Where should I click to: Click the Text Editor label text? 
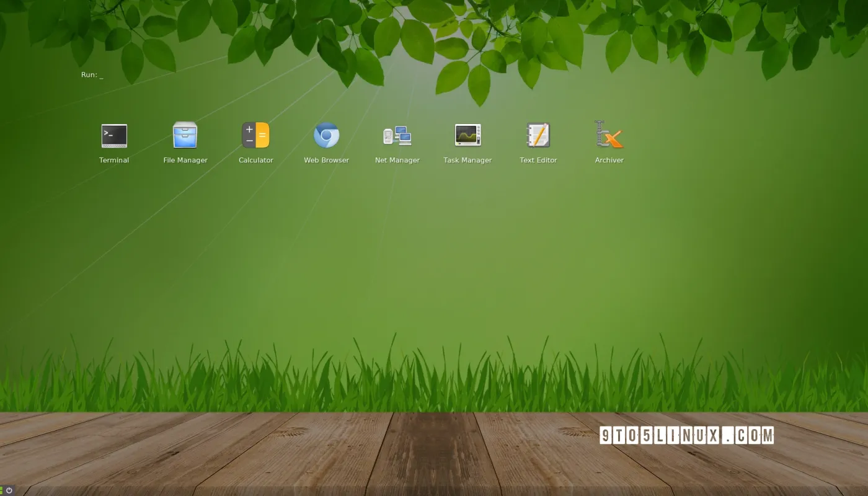point(538,160)
